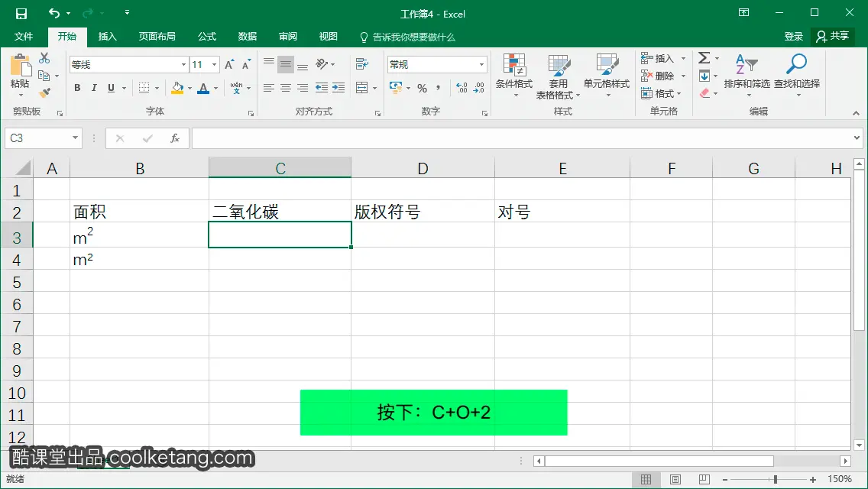Click 插入 cells button in ribbon
The height and width of the screenshot is (489, 868).
coord(658,58)
